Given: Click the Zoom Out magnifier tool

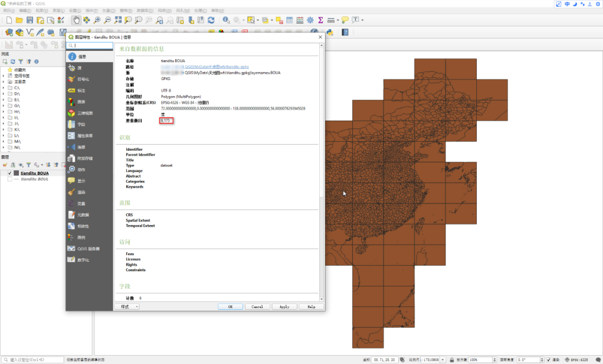Looking at the screenshot, I should pyautogui.click(x=107, y=20).
